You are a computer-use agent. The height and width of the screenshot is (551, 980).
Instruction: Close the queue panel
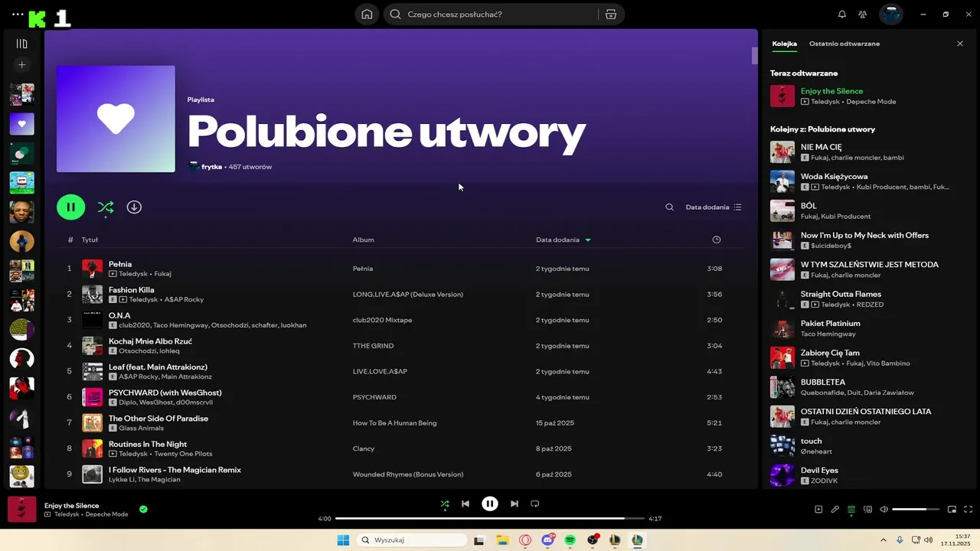(960, 44)
